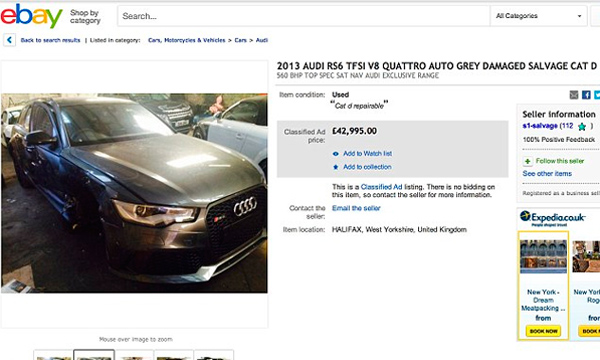Image resolution: width=600 pixels, height=360 pixels.
Task: Click the eBay logo
Action: point(31,16)
